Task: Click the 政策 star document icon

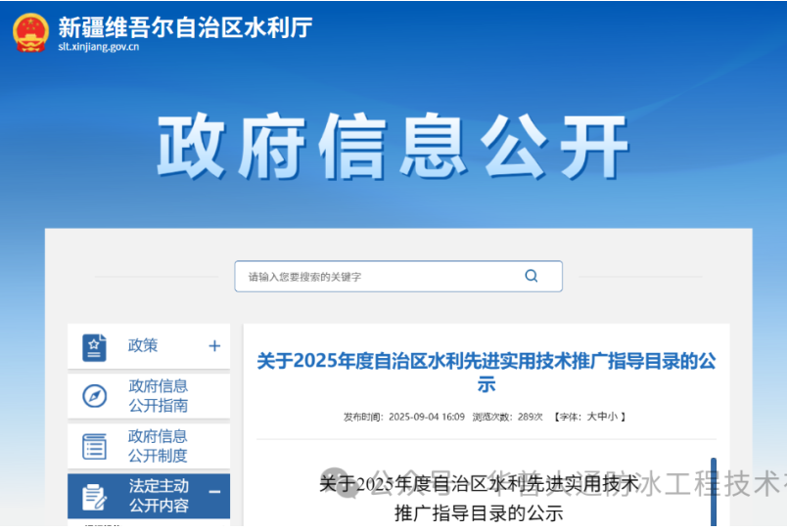Action: (x=95, y=346)
